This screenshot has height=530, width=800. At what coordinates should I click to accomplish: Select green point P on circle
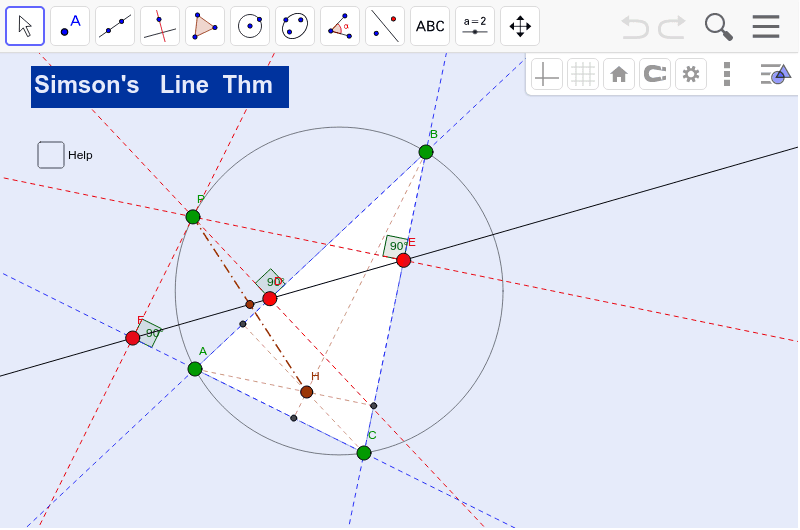pos(193,217)
